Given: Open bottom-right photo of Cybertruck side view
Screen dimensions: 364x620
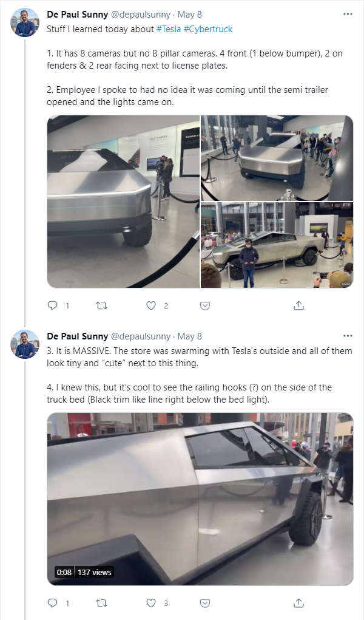Looking at the screenshot, I should click(x=277, y=245).
